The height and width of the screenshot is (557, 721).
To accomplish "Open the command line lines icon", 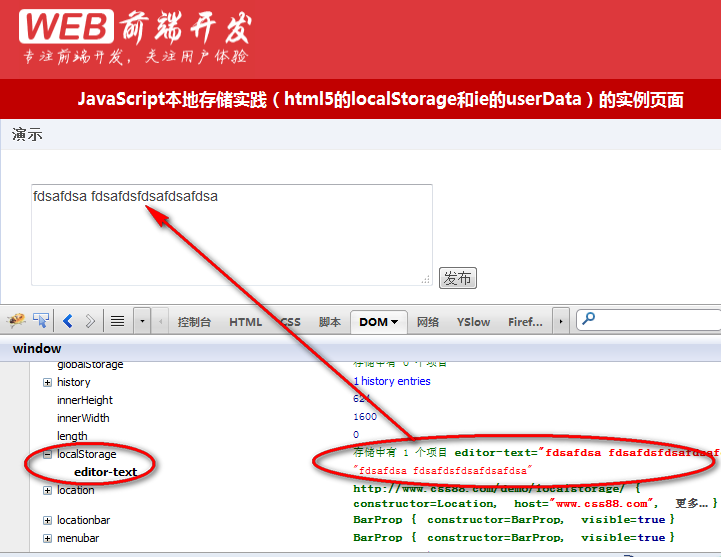I will (118, 321).
